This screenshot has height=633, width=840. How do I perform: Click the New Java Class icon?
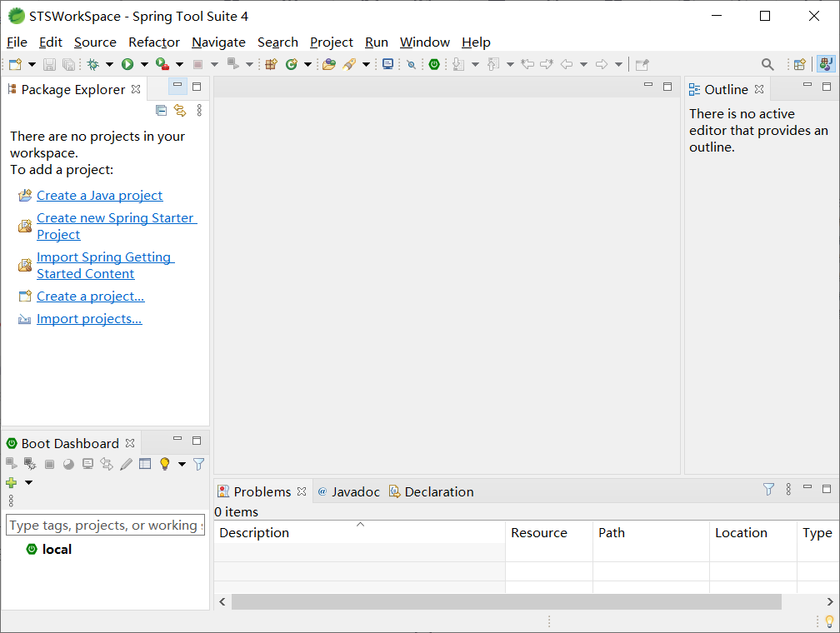[292, 64]
